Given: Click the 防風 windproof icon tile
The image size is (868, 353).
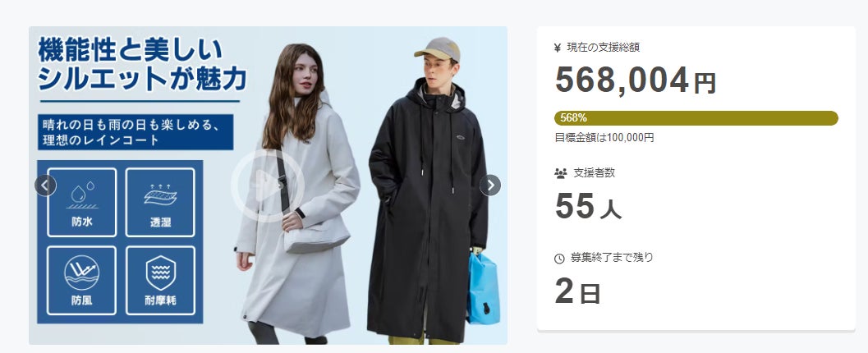Looking at the screenshot, I should (82, 281).
